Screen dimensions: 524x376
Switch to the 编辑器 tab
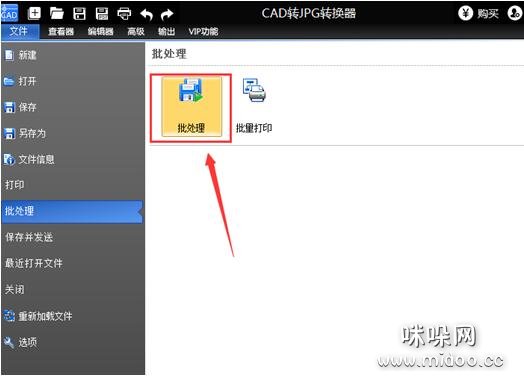[100, 31]
